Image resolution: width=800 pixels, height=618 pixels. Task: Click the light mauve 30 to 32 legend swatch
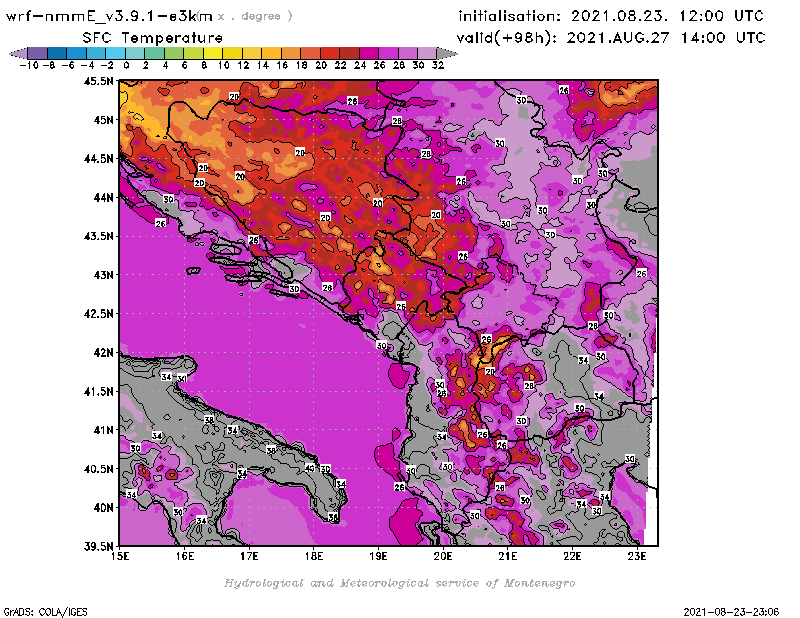427,53
